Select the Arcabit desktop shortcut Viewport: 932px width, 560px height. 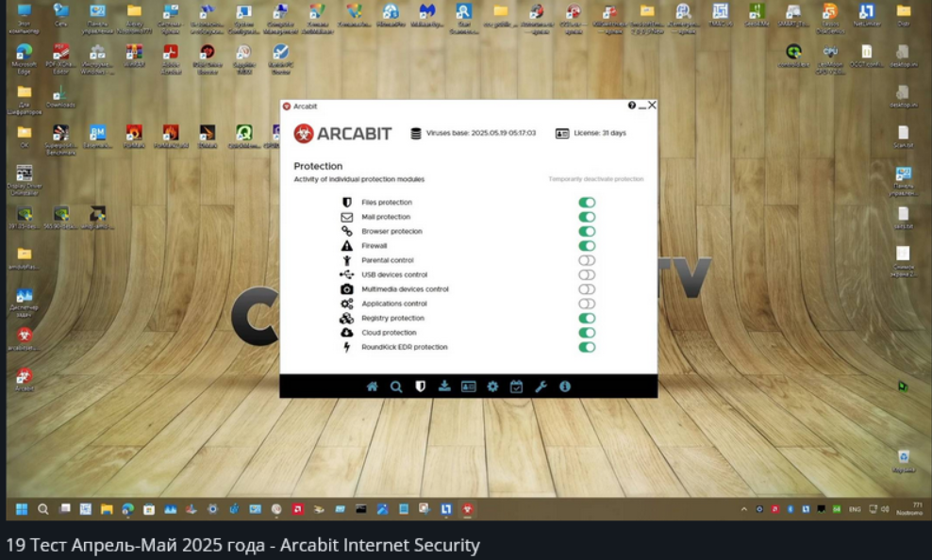(24, 380)
